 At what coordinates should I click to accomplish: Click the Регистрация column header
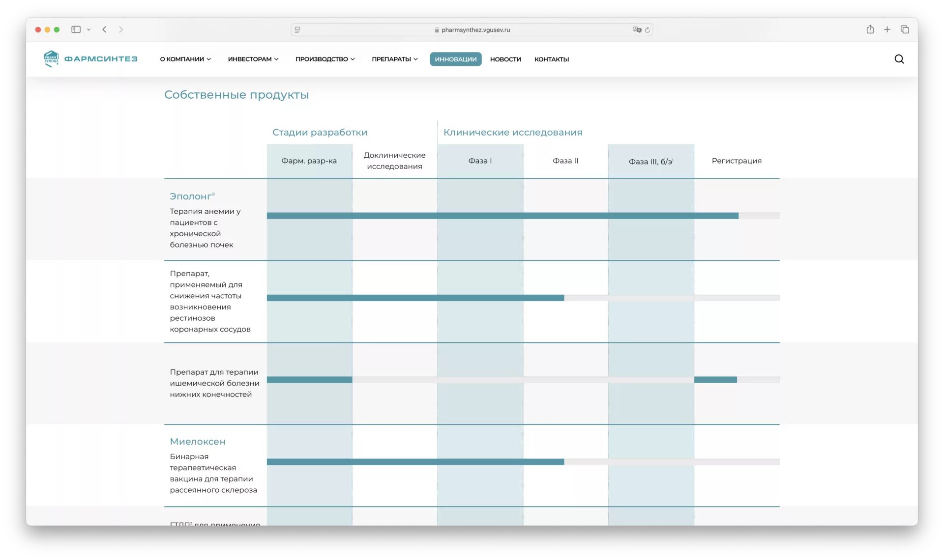pyautogui.click(x=737, y=161)
